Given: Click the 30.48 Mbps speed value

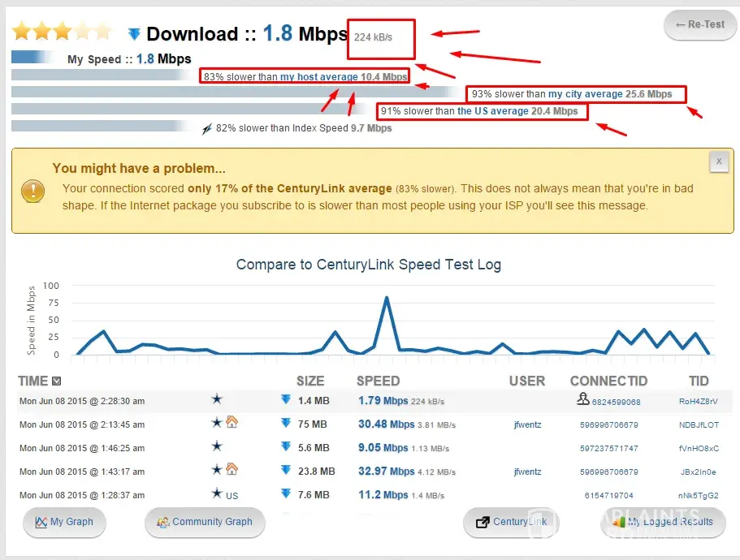Looking at the screenshot, I should tap(386, 424).
